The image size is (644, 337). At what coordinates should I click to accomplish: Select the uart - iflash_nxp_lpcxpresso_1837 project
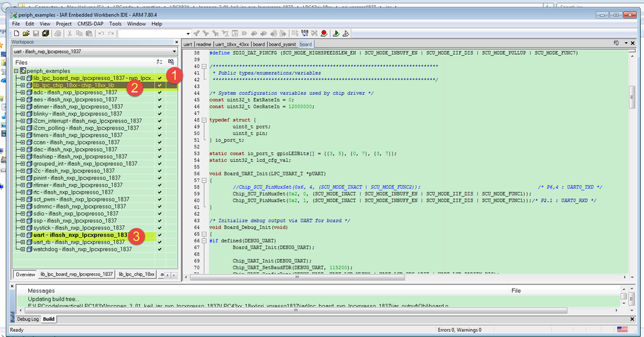[x=81, y=235]
